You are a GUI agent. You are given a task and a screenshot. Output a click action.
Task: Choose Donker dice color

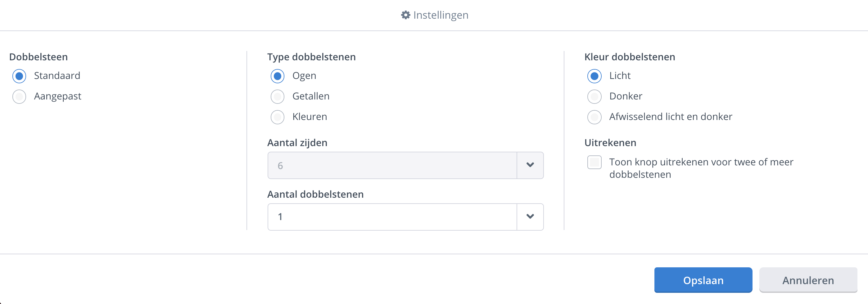click(x=594, y=96)
